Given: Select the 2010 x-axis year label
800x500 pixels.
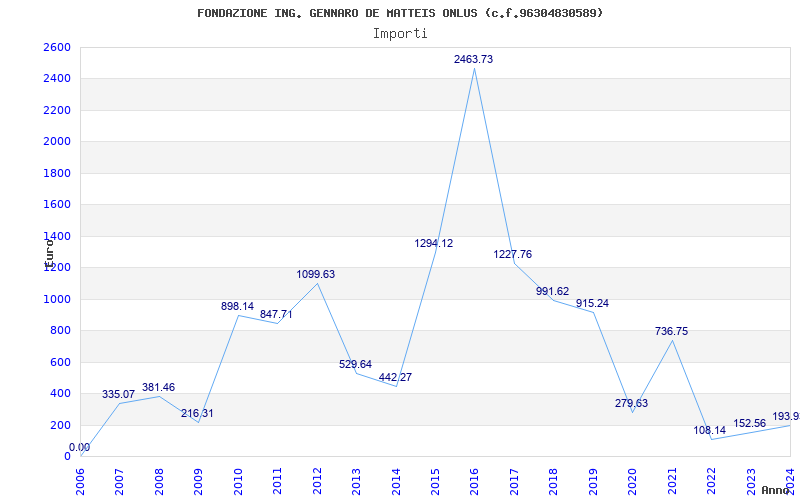Looking at the screenshot, I should [238, 481].
